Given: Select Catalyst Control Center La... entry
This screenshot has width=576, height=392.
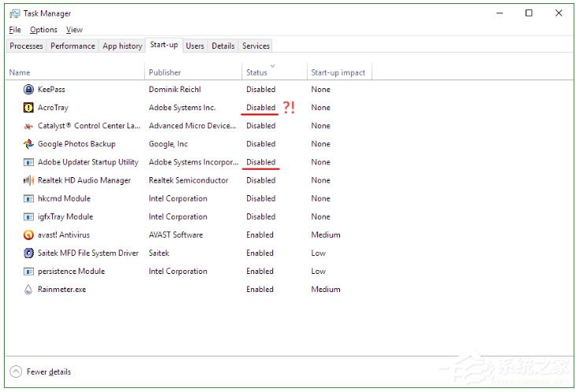Looking at the screenshot, I should tap(89, 126).
